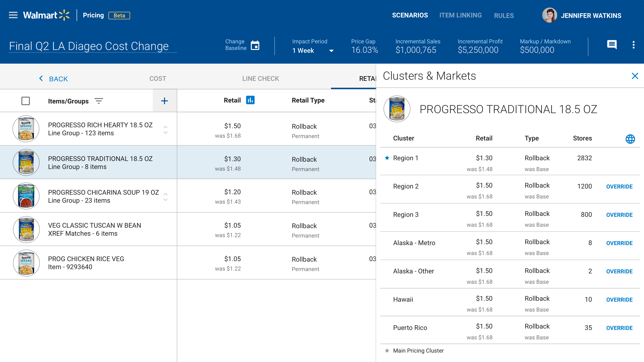
Task: Click the Markup / Markdown $500,000 value
Action: pos(537,50)
